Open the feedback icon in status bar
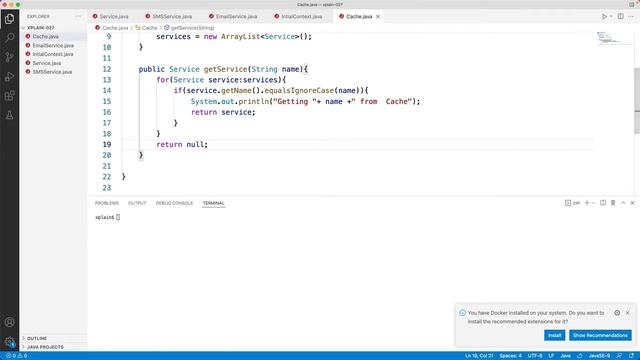 [619, 356]
